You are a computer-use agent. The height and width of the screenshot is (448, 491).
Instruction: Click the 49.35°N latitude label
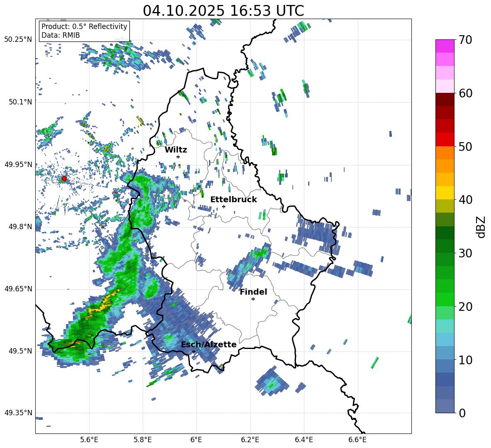(18, 413)
